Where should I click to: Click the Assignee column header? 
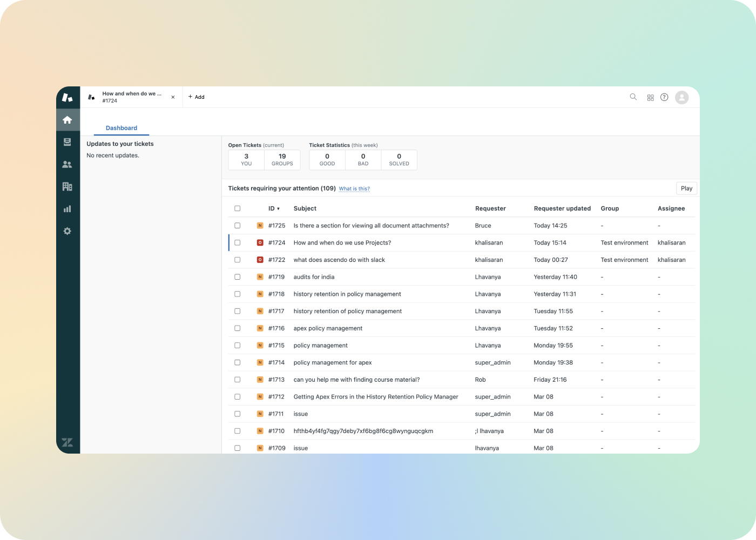click(671, 208)
